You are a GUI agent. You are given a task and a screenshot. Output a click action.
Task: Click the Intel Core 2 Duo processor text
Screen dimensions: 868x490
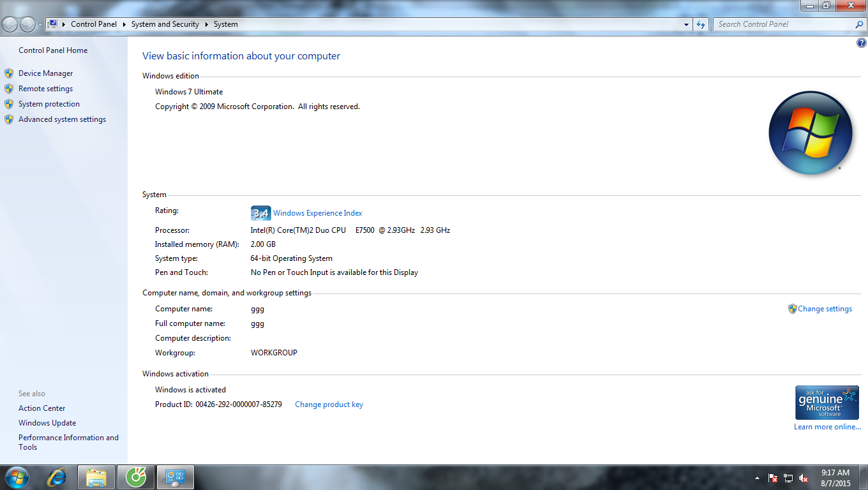pos(350,230)
